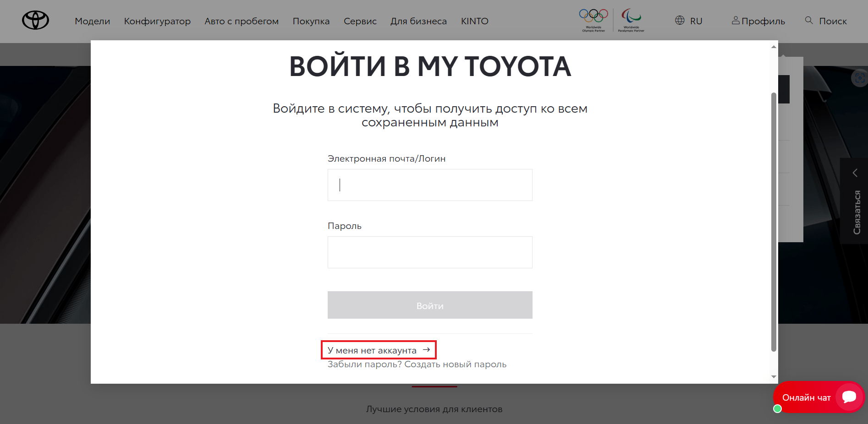Open Авто с пробегом menu
Image resolution: width=868 pixels, height=424 pixels.
tap(242, 21)
